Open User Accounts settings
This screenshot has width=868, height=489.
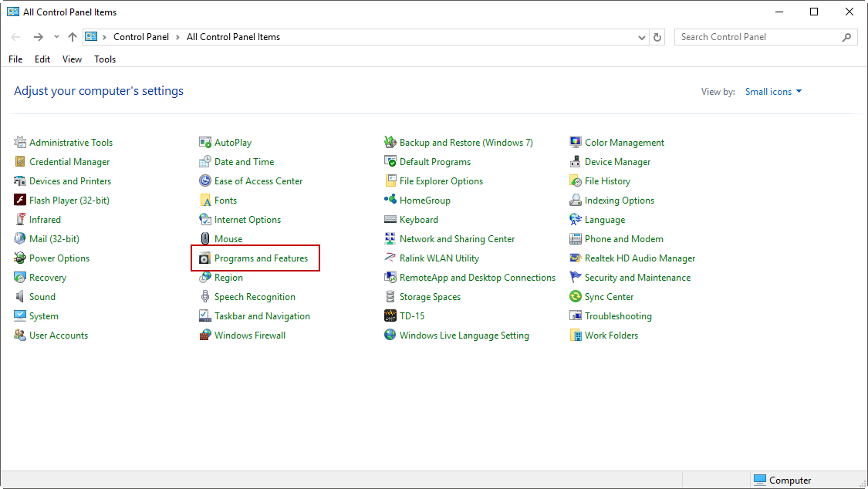(57, 335)
